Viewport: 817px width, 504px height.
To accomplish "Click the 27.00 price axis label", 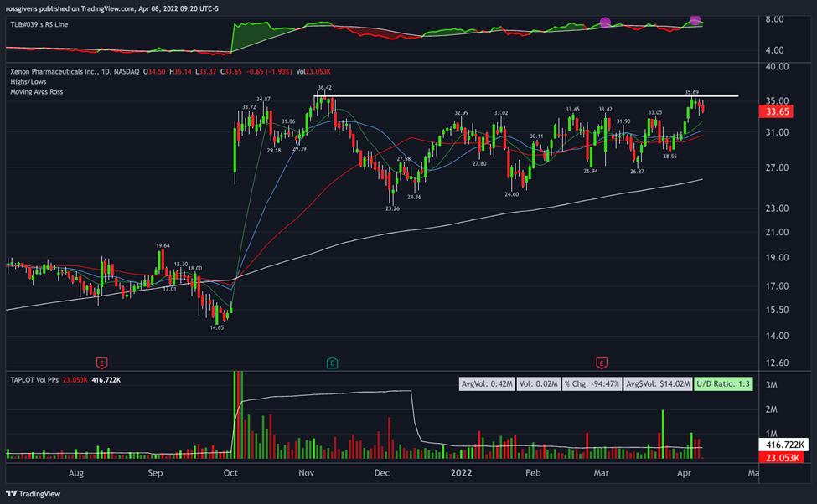I will [x=777, y=167].
